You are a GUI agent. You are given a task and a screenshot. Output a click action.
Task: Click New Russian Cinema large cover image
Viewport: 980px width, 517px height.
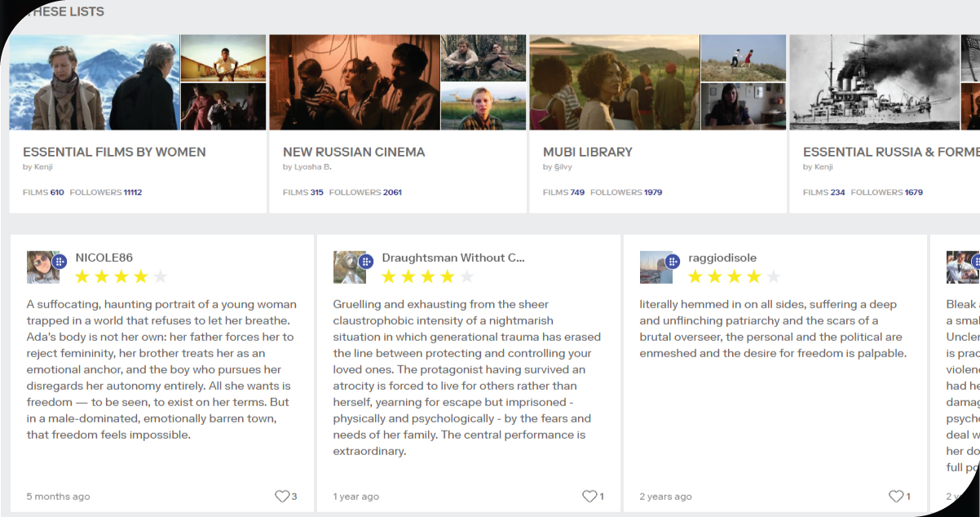(x=354, y=82)
